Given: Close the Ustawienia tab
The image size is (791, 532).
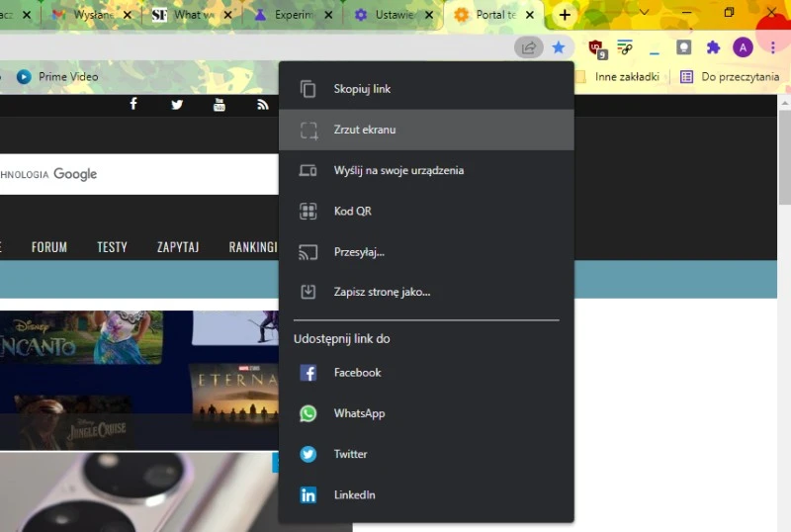Looking at the screenshot, I should (429, 15).
